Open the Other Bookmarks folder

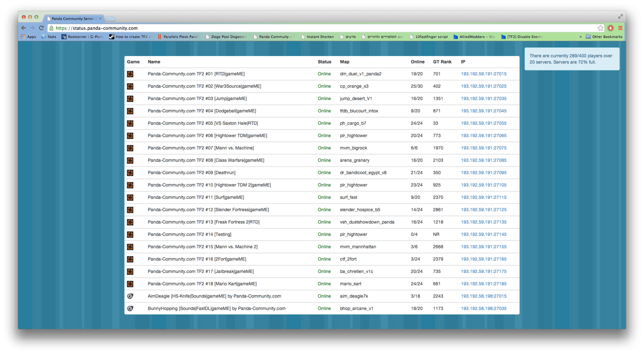604,37
